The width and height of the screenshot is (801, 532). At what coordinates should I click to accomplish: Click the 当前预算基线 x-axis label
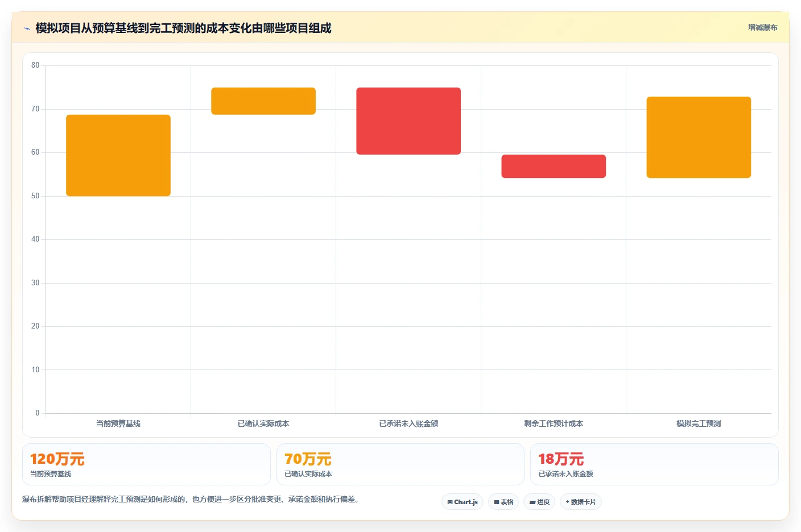pyautogui.click(x=118, y=423)
